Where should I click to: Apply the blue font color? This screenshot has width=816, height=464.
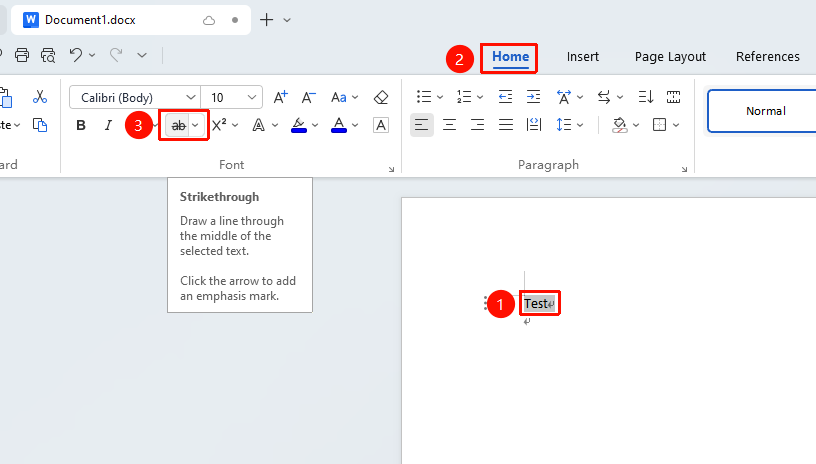pos(339,125)
